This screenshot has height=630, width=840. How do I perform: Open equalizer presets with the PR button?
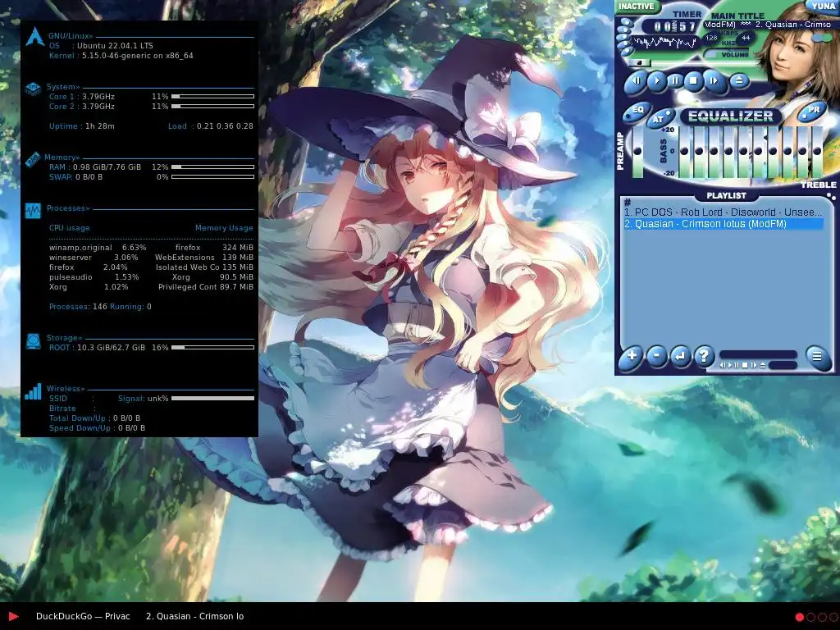tap(813, 110)
